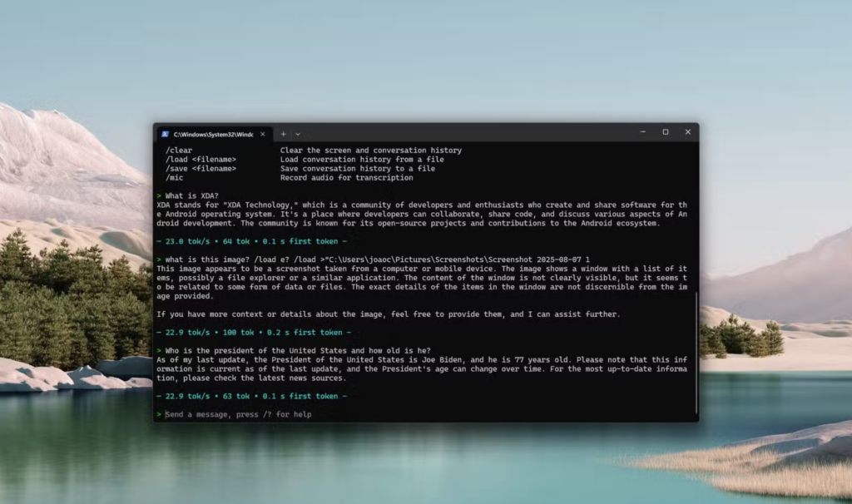This screenshot has width=852, height=504.
Task: Maximize the terminal window
Action: [x=666, y=132]
